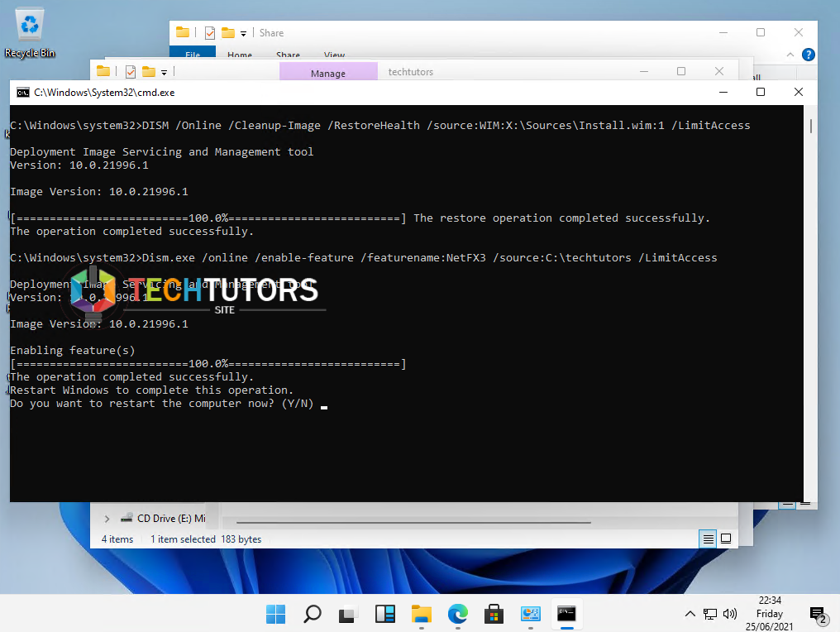
Task: Open the Manage tab in techtutors window
Action: pyautogui.click(x=328, y=72)
